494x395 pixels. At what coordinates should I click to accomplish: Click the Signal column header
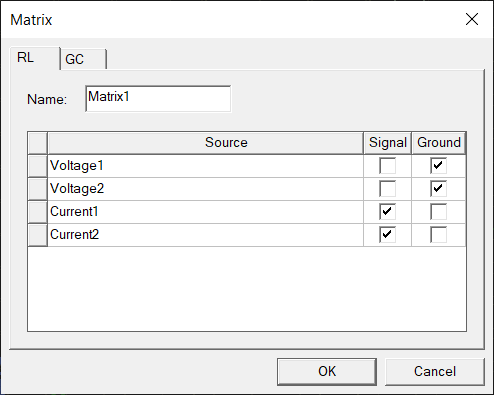pyautogui.click(x=387, y=143)
